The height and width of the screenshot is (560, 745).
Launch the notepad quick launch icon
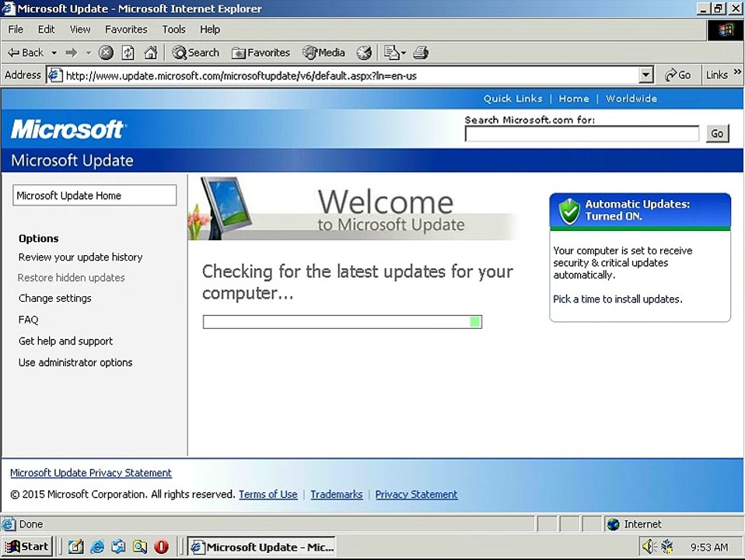click(75, 547)
